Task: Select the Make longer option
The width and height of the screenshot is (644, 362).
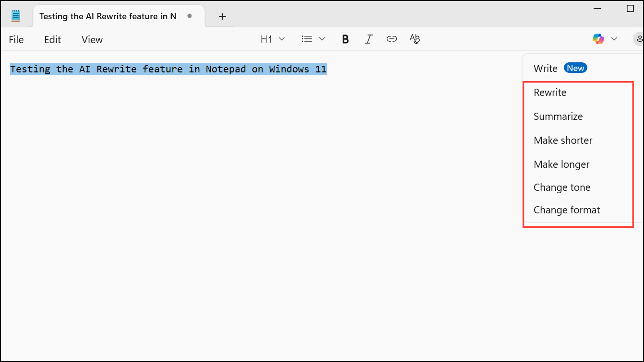Action: tap(561, 164)
